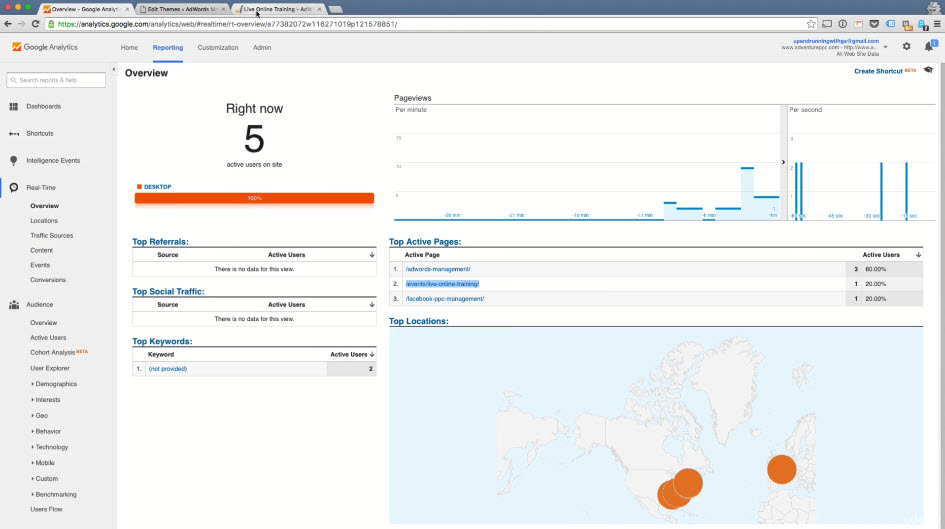Click the graduation cap education icon

click(x=928, y=71)
